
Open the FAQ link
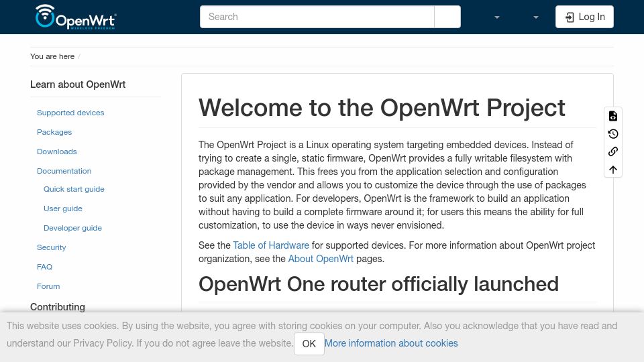coord(44,267)
